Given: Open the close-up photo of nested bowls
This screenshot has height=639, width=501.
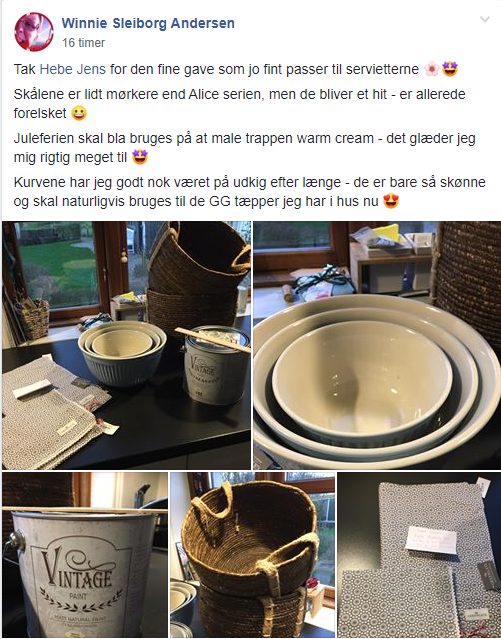Looking at the screenshot, I should (x=377, y=345).
